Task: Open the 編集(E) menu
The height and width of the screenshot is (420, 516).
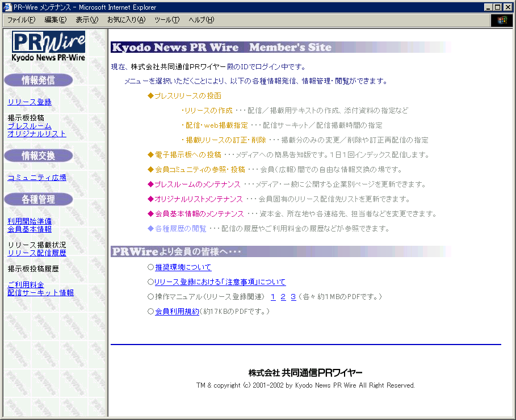Action: (55, 20)
